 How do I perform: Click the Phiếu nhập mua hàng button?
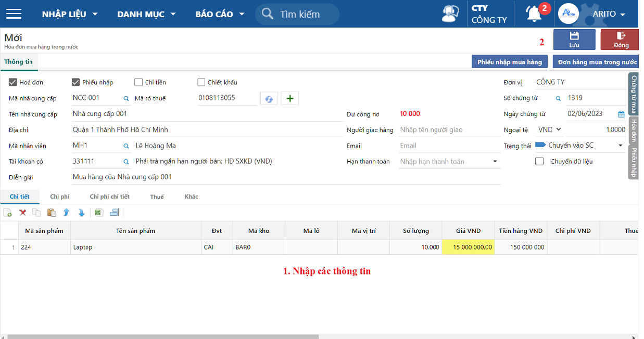[510, 62]
